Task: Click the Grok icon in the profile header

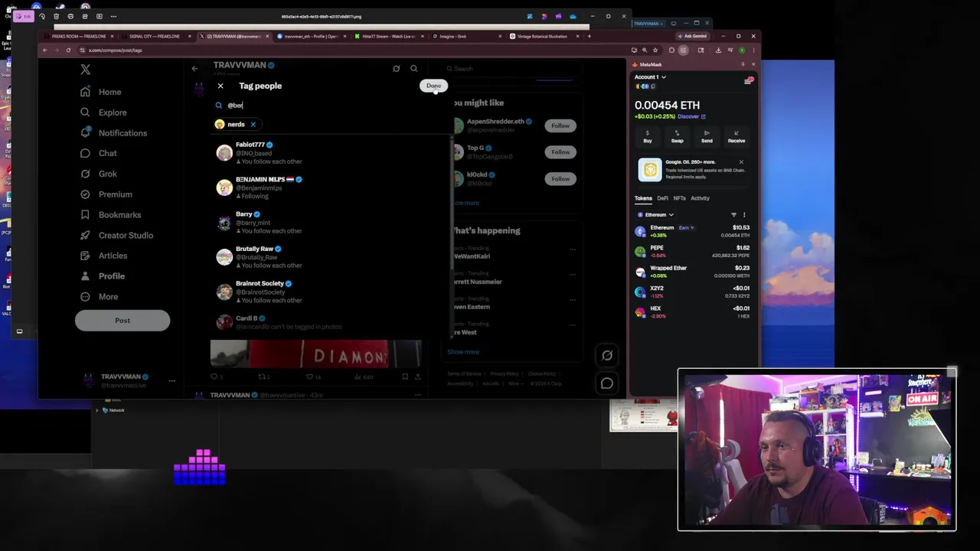Action: tap(396, 69)
